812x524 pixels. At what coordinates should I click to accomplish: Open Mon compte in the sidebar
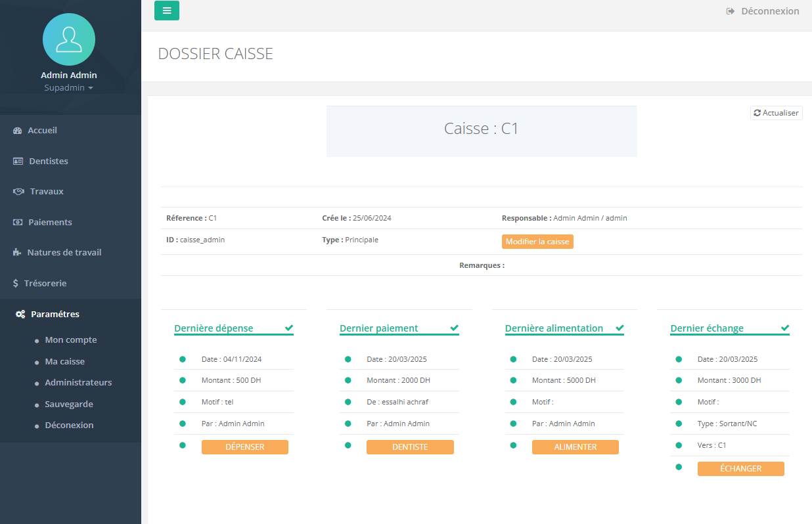click(71, 340)
